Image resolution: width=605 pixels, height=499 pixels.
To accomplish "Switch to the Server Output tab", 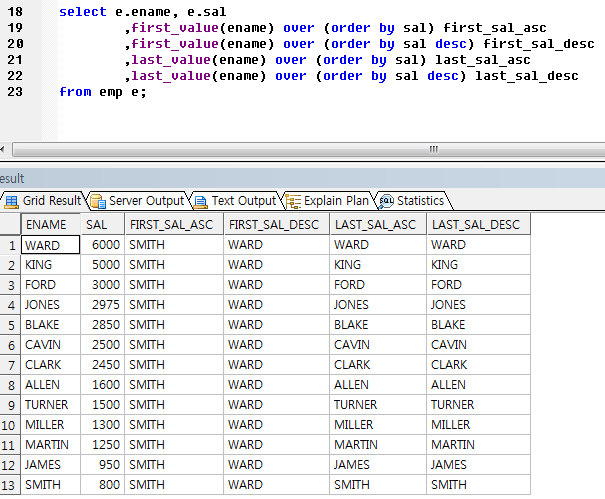I will coord(145,201).
